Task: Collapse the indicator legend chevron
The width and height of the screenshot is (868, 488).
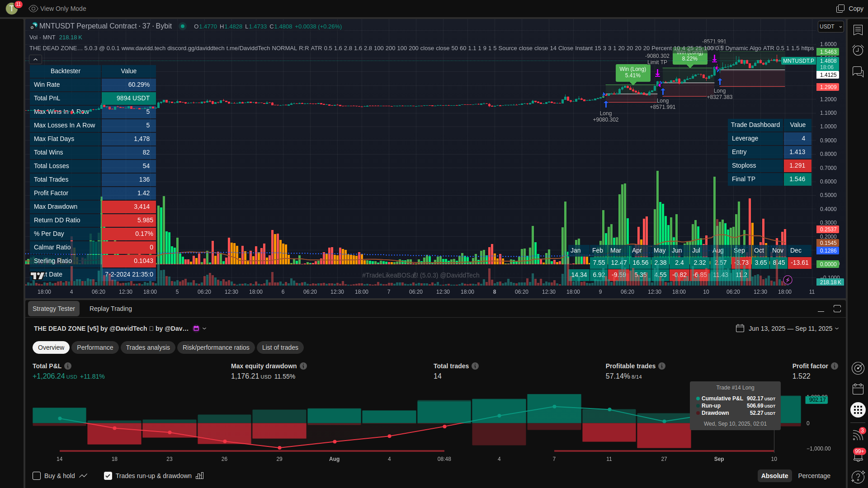Action: (36, 60)
